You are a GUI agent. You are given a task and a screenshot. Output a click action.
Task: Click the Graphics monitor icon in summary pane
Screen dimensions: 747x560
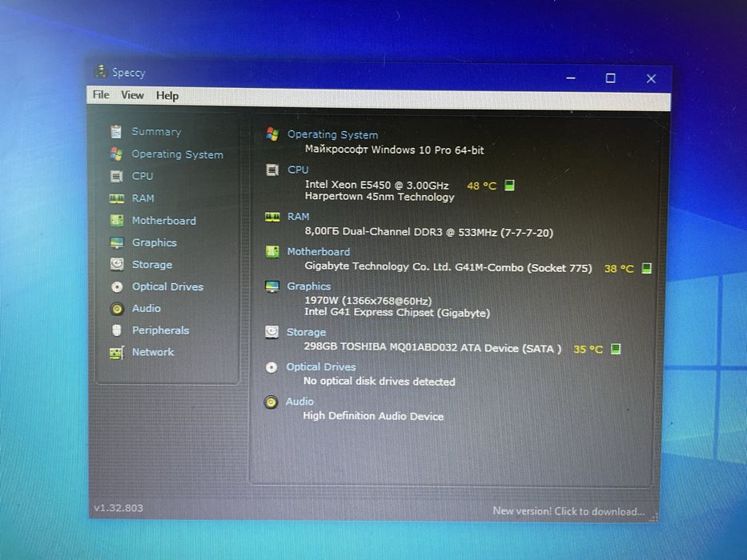(272, 286)
